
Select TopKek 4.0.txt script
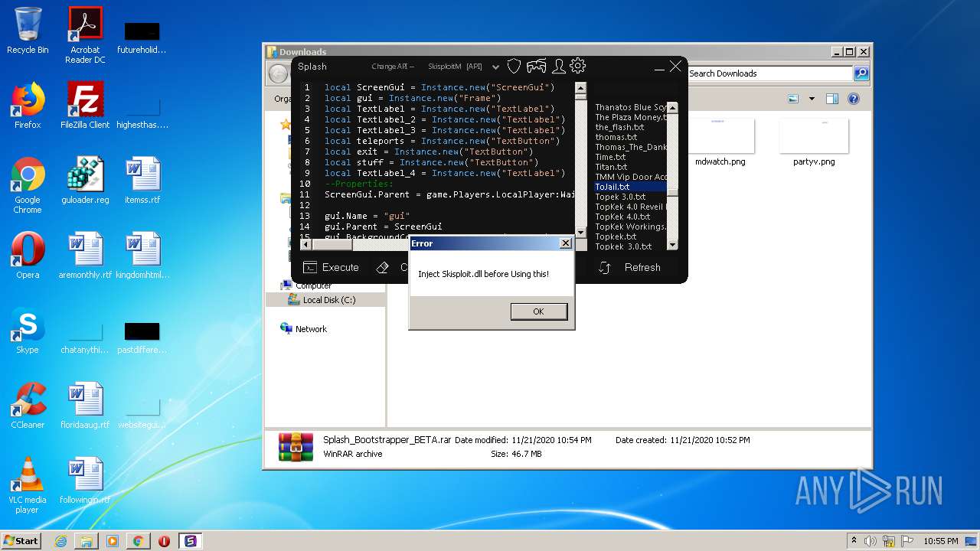tap(631, 217)
